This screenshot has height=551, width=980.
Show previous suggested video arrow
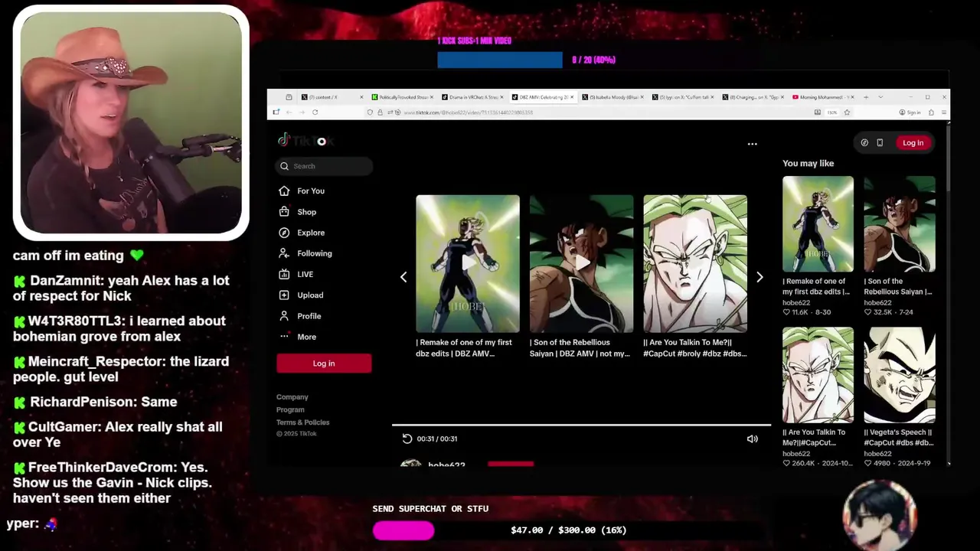point(403,277)
